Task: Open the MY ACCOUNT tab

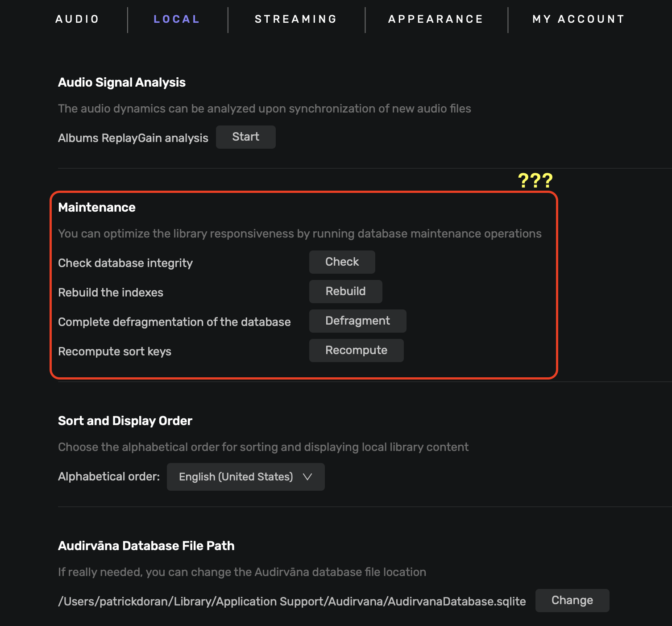Action: click(578, 19)
